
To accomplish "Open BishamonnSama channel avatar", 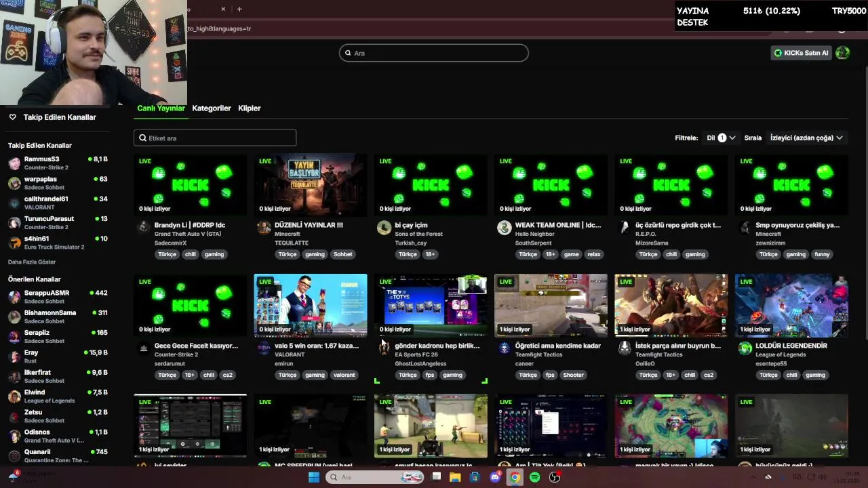I will tap(14, 317).
